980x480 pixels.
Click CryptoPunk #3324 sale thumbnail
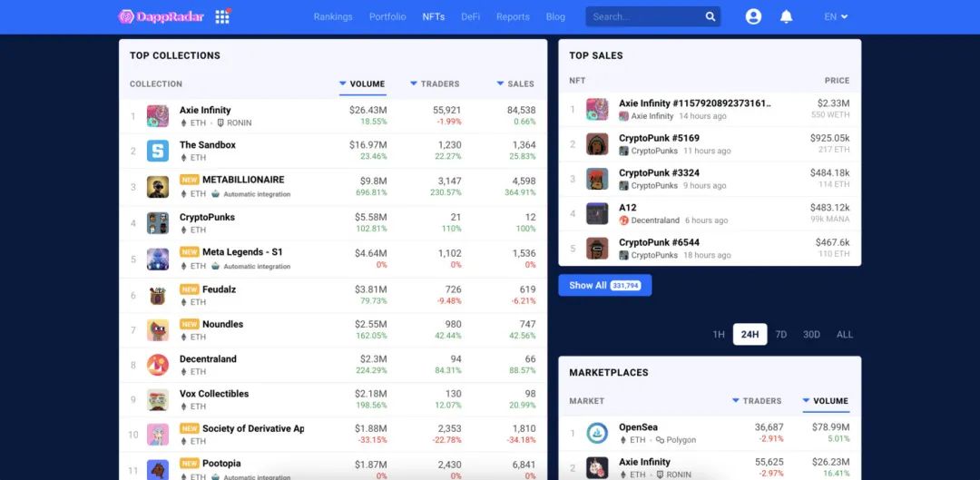[597, 179]
